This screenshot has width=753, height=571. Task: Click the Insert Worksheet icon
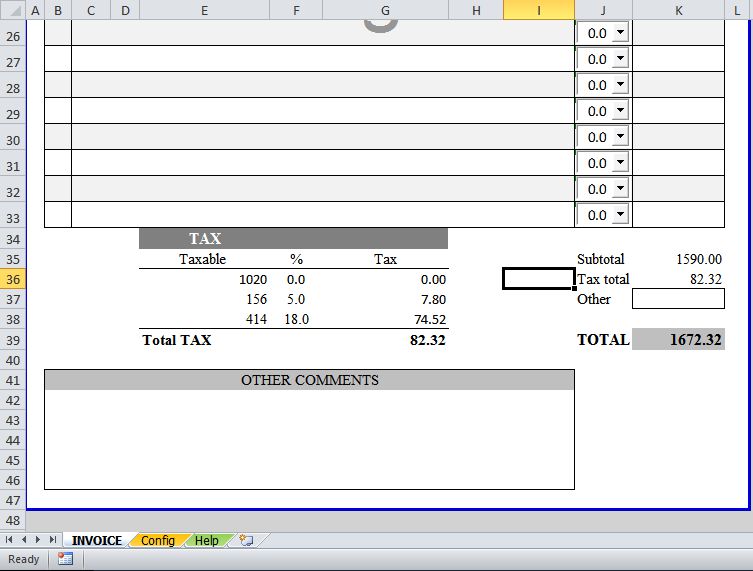(246, 540)
